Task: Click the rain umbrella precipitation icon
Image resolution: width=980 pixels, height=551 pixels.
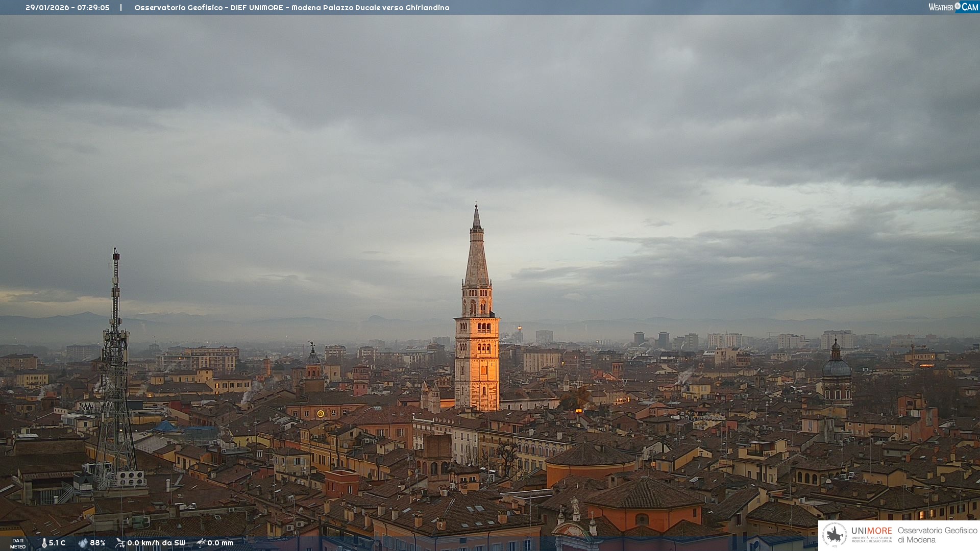Action: [201, 543]
